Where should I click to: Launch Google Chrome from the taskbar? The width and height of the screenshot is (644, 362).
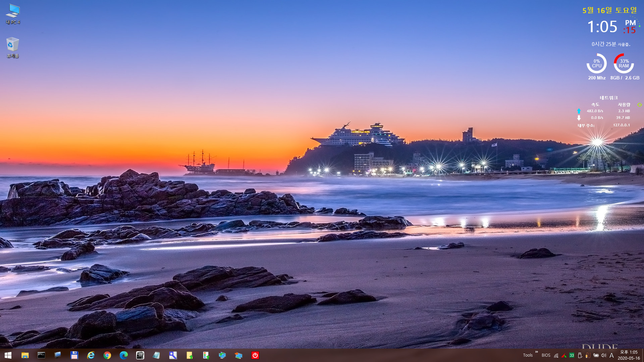coord(107,355)
